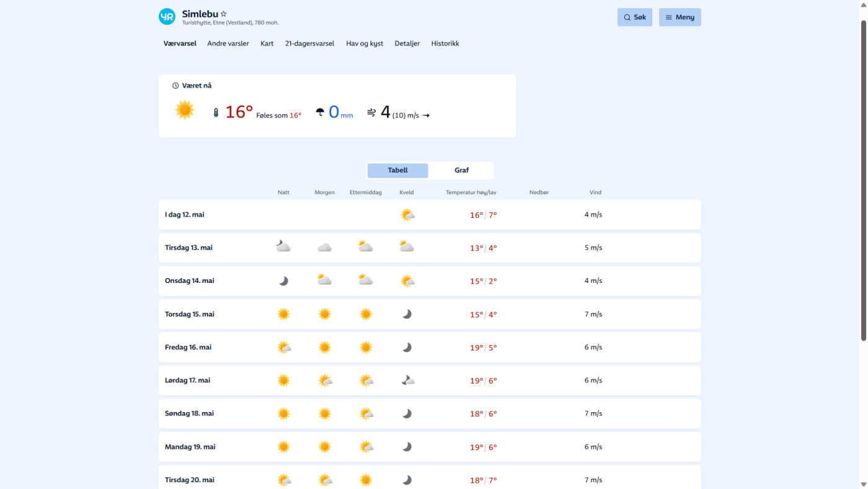The height and width of the screenshot is (489, 868).
Task: Click Onsdag 14. mai night moon icon
Action: [283, 281]
